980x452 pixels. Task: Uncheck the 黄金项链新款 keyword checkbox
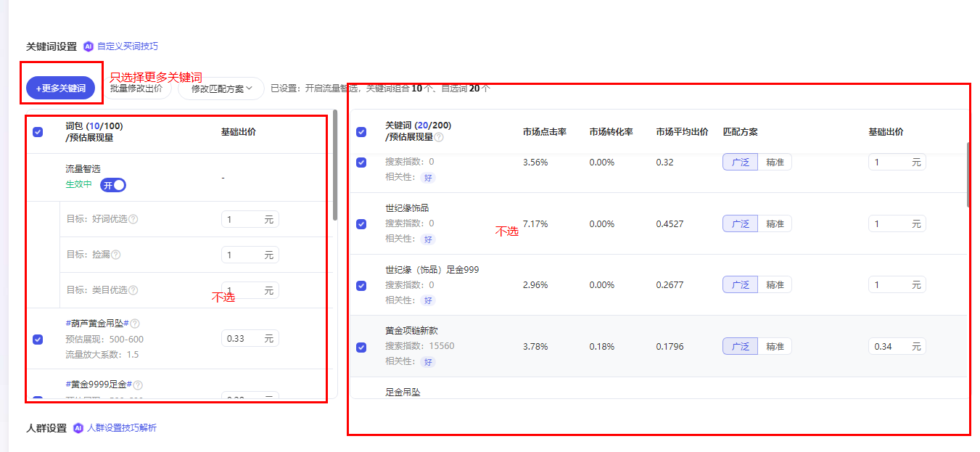coord(361,348)
